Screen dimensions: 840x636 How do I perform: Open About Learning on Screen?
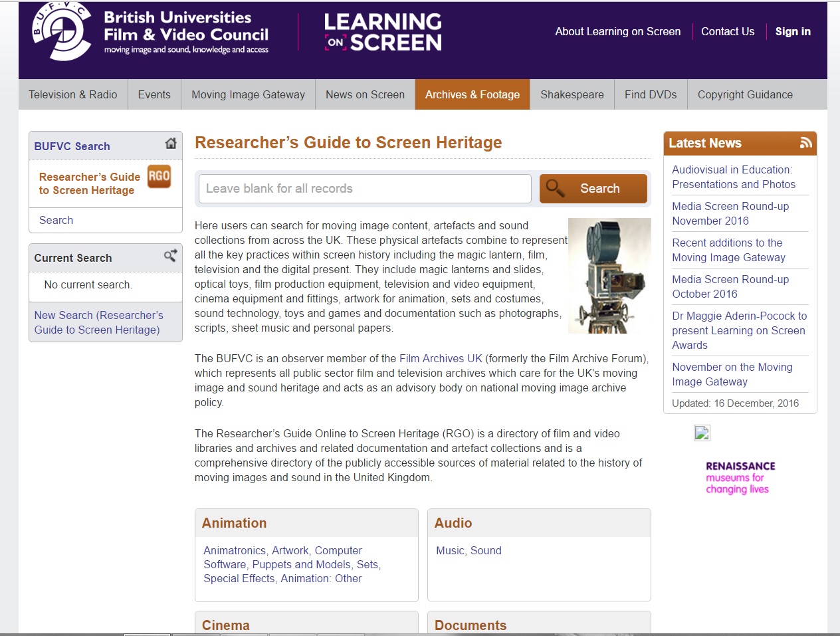[x=618, y=31]
